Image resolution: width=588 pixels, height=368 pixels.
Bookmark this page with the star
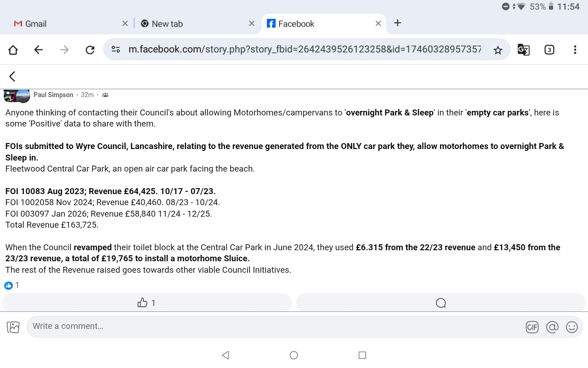498,49
